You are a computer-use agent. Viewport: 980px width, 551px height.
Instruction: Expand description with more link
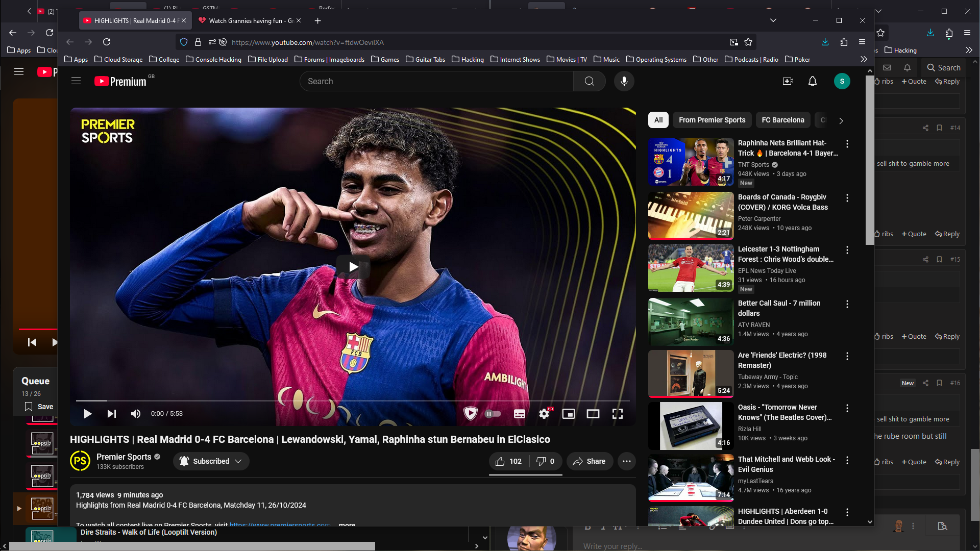tap(347, 524)
